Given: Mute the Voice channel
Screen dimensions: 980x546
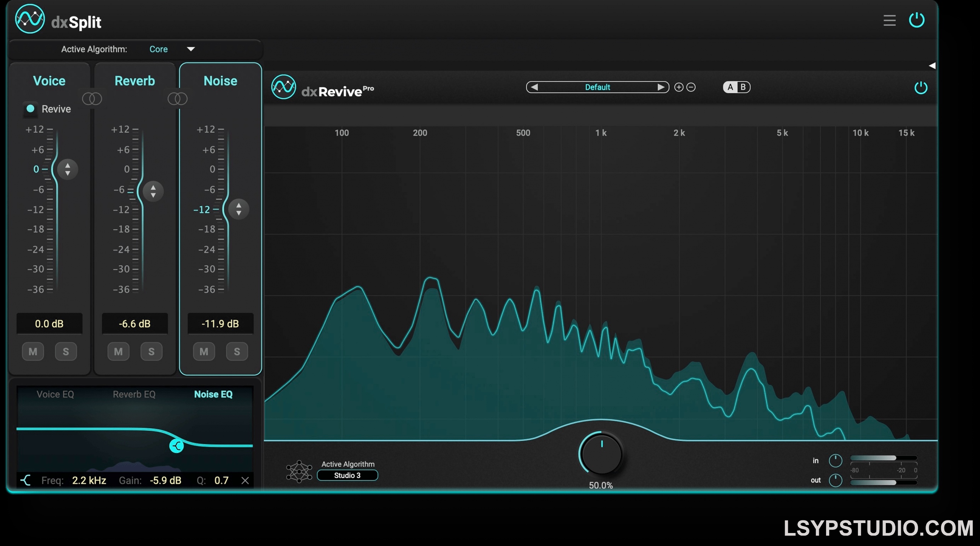Looking at the screenshot, I should [x=33, y=352].
